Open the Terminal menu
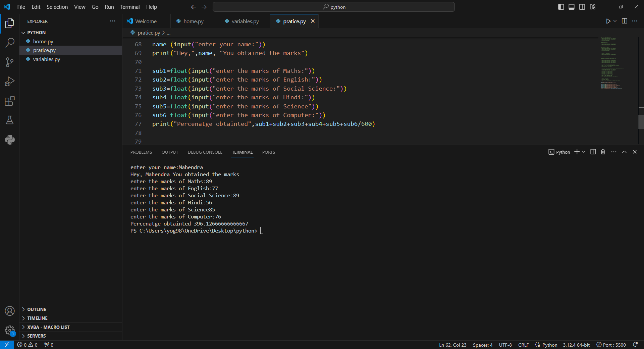 [130, 7]
